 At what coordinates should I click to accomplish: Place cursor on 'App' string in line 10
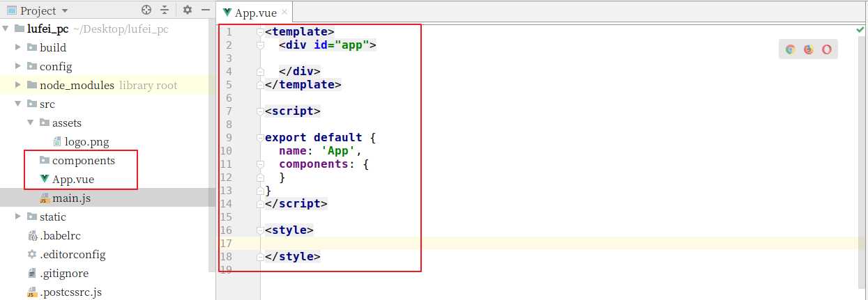(338, 151)
